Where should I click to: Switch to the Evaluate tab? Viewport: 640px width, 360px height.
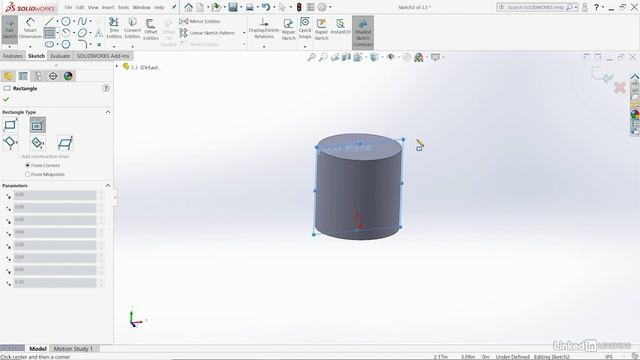(x=60, y=56)
